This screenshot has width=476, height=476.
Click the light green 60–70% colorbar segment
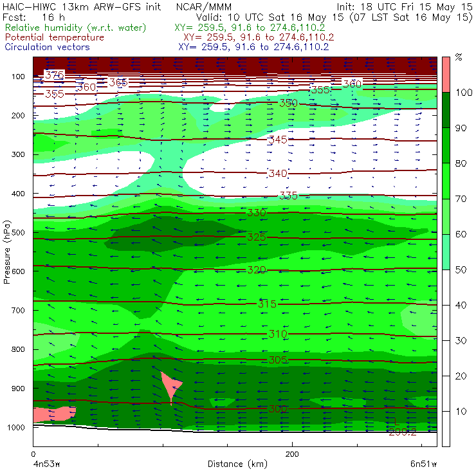point(446,216)
